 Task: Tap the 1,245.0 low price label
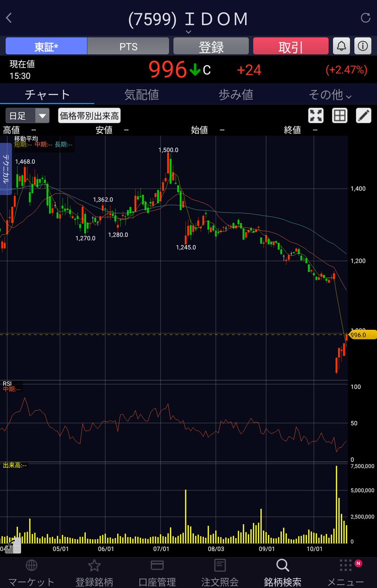pos(186,247)
